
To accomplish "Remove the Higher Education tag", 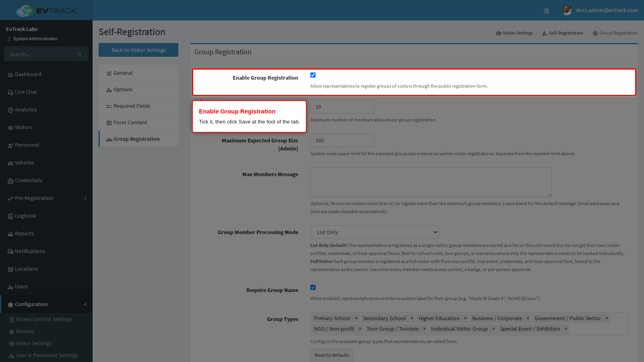I will (465, 318).
